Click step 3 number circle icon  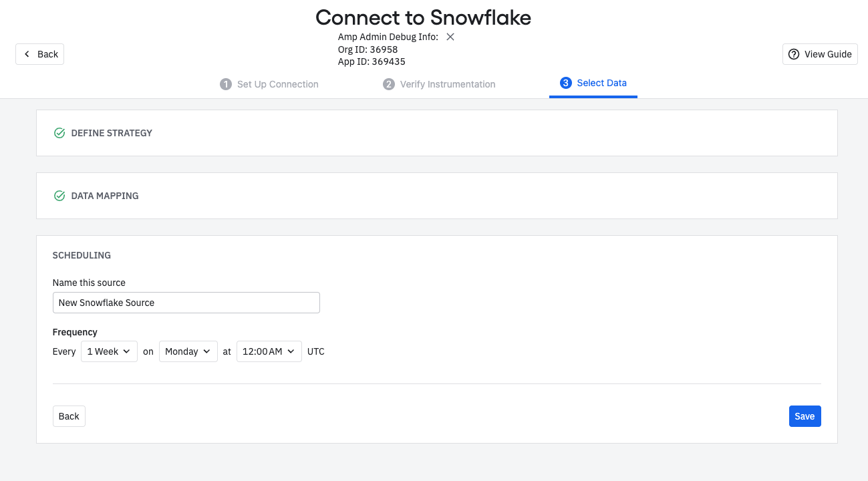click(566, 83)
